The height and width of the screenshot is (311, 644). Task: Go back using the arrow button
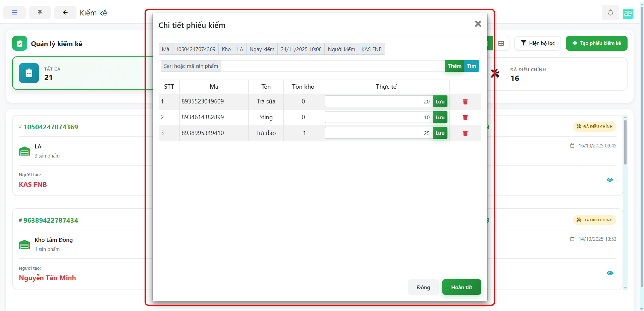tap(65, 13)
